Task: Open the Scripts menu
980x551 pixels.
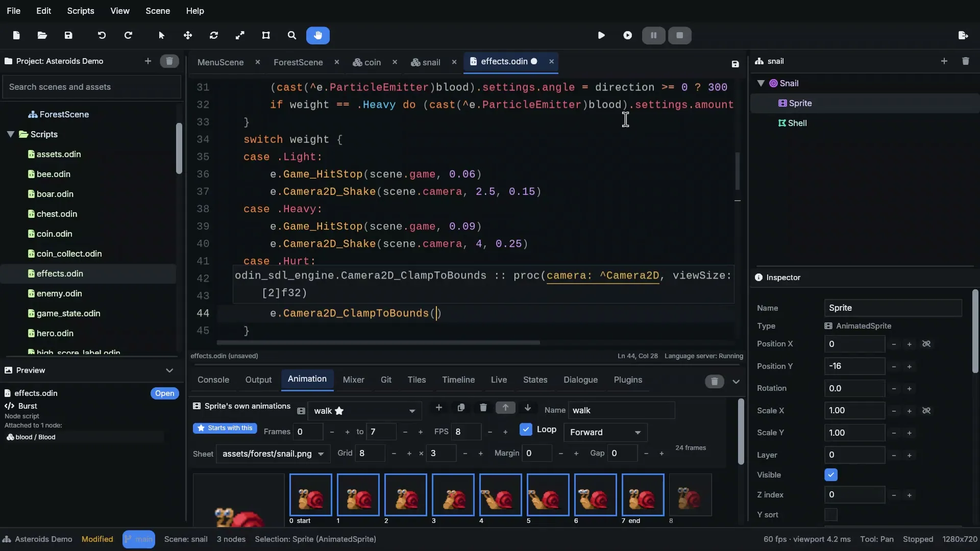Action: 81,11
